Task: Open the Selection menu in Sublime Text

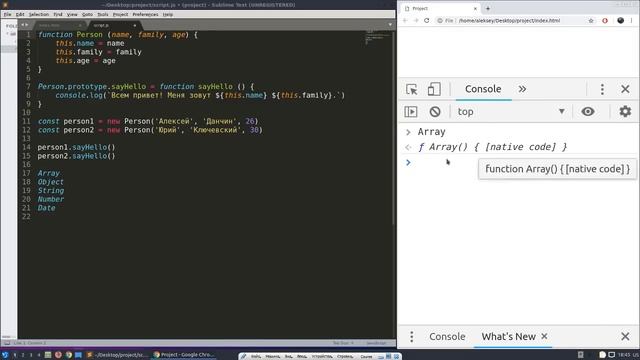Action: 39,14
